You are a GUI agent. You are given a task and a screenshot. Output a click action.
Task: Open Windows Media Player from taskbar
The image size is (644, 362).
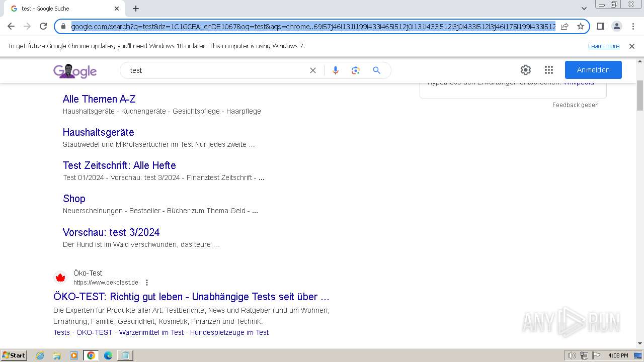[74, 355]
